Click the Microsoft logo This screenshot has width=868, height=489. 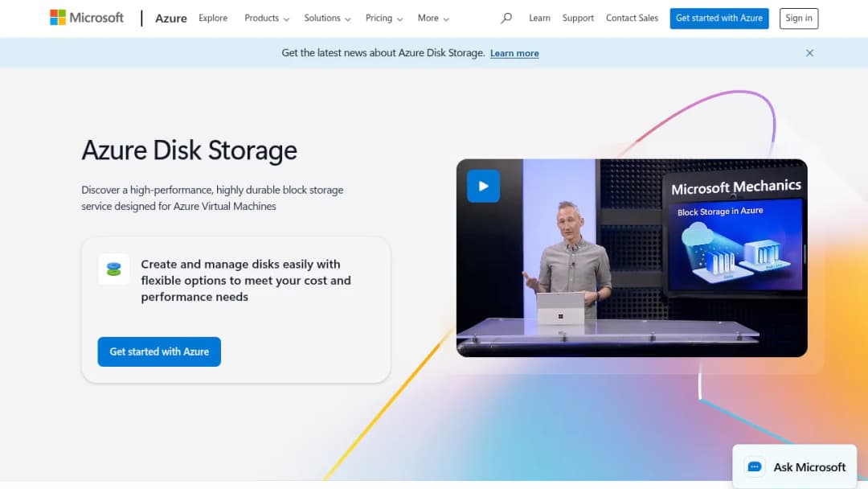pos(87,18)
